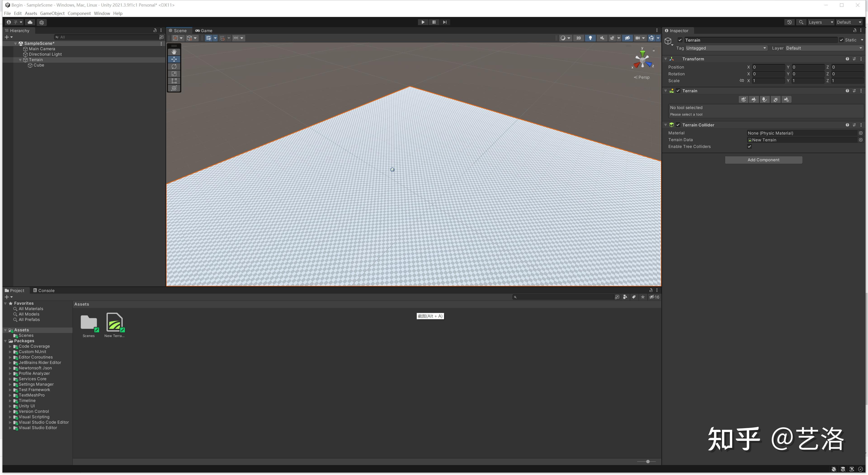
Task: Open the Layers dropdown in toolbar
Action: [x=821, y=22]
